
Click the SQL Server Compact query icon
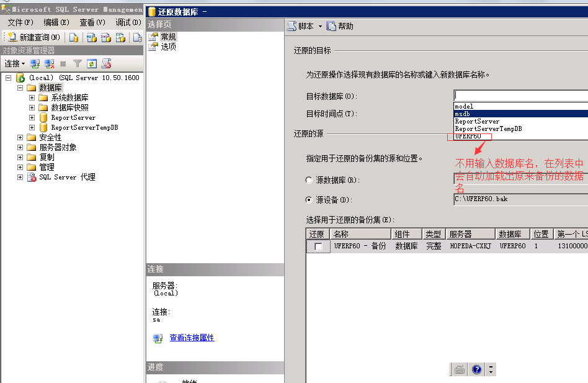coord(138,37)
